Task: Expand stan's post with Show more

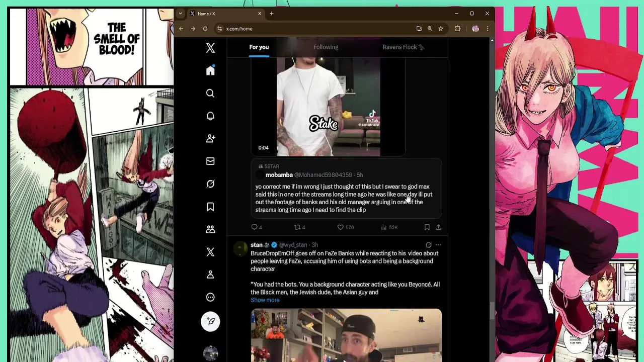Action: [x=265, y=300]
